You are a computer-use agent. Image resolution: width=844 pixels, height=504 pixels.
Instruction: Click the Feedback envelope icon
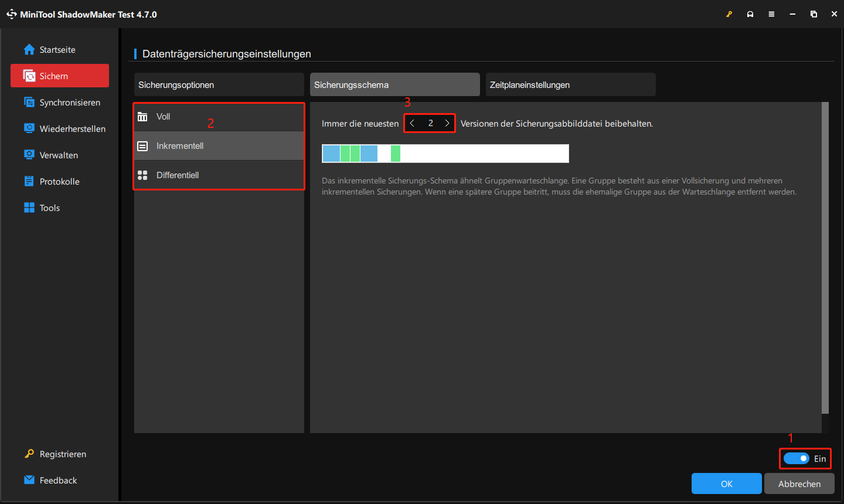coord(29,480)
